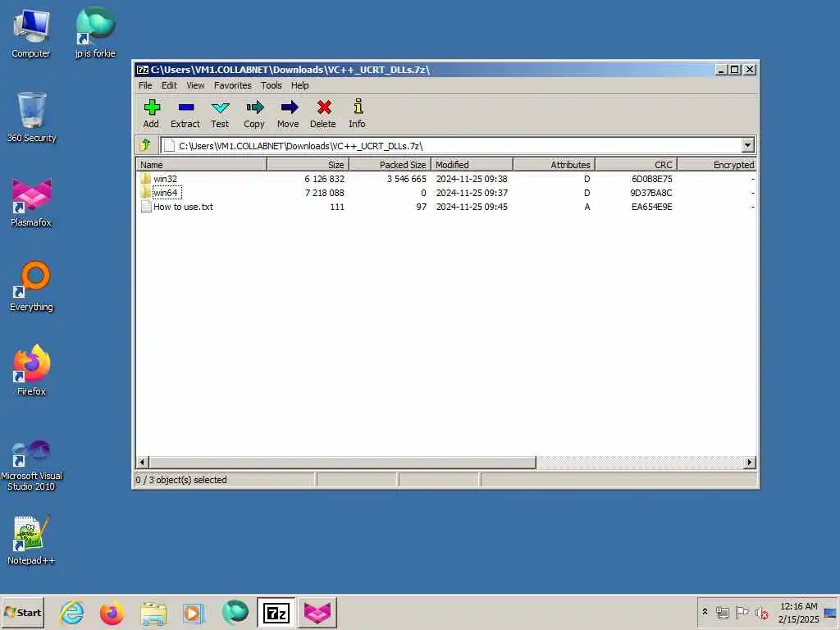
Task: Sort by Packed Size column header
Action: (390, 164)
